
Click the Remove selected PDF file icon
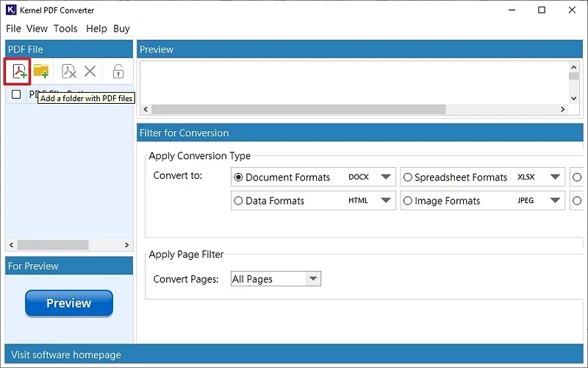(x=68, y=71)
